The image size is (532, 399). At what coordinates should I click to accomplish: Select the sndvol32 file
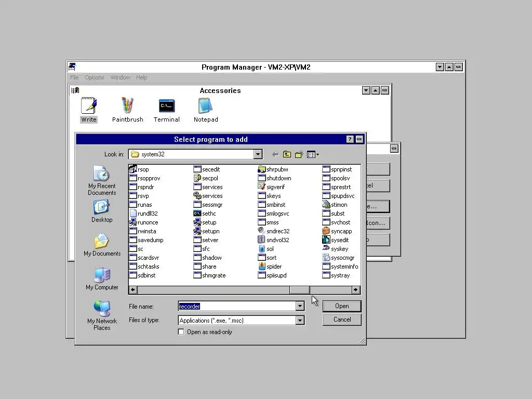coord(273,240)
